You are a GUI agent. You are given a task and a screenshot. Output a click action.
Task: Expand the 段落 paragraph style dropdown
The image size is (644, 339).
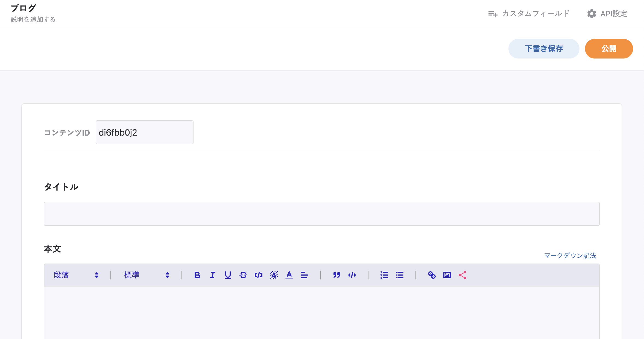point(76,275)
